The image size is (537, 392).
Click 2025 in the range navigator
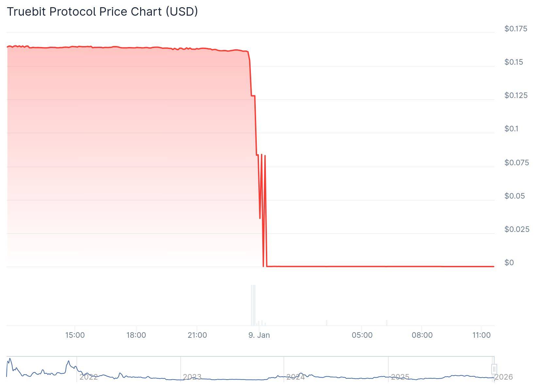[x=400, y=377]
